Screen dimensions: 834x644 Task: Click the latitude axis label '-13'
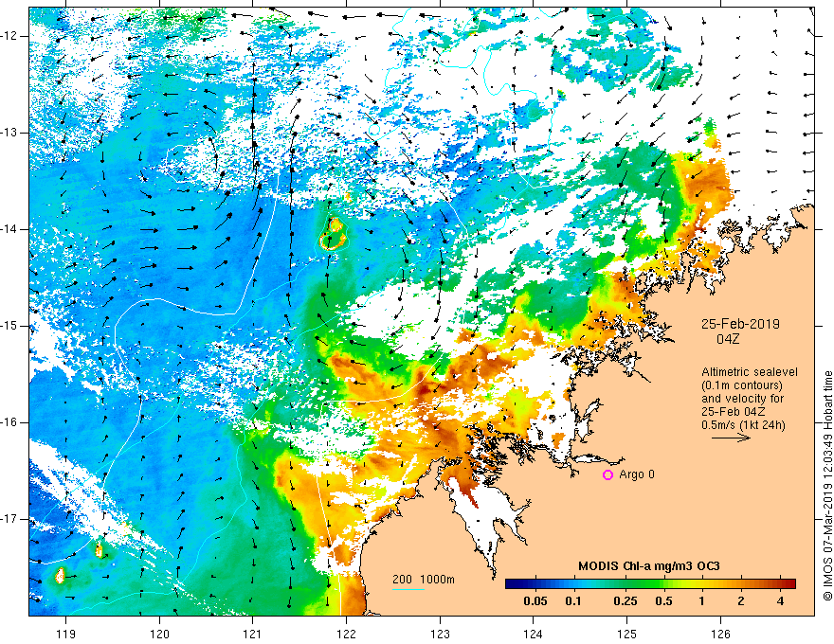10,133
